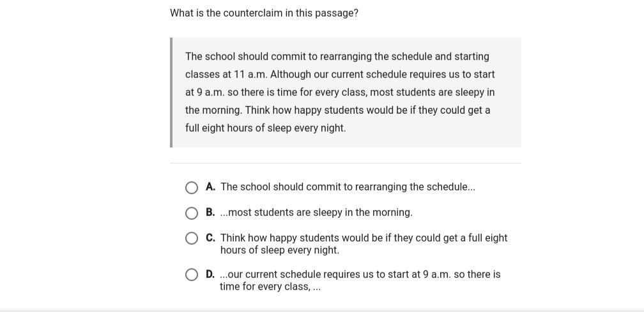Click answer text 'The school should commit to rearranging'

pos(348,187)
